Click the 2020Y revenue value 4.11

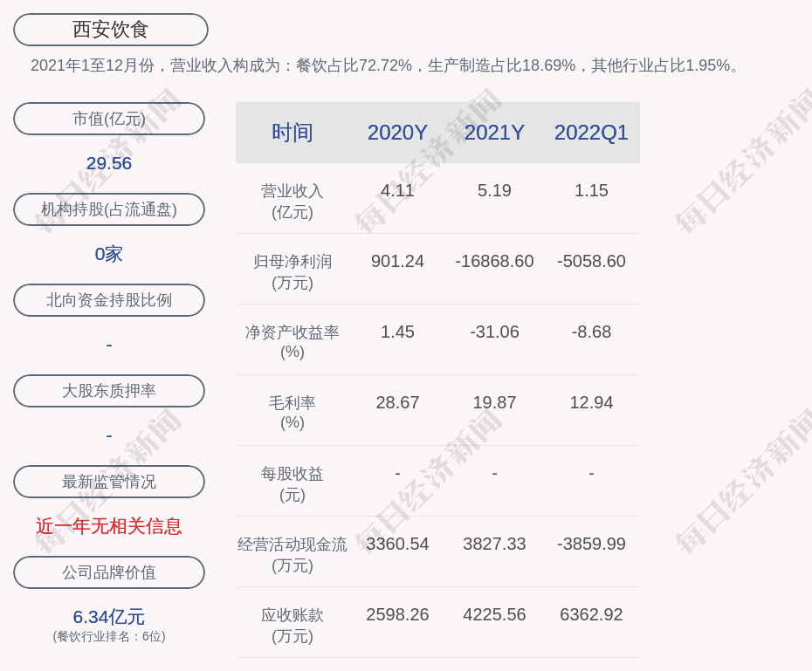point(397,190)
